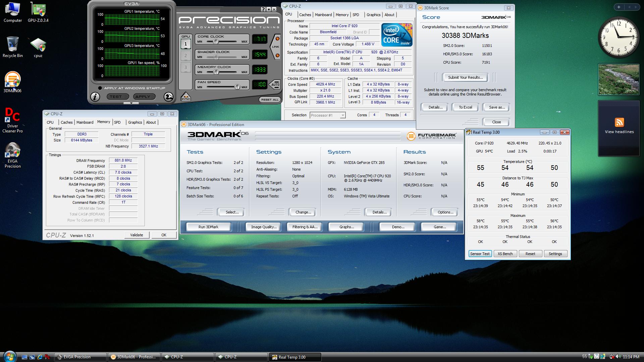Open SPD tab in memory CPU-Z window

tap(117, 122)
